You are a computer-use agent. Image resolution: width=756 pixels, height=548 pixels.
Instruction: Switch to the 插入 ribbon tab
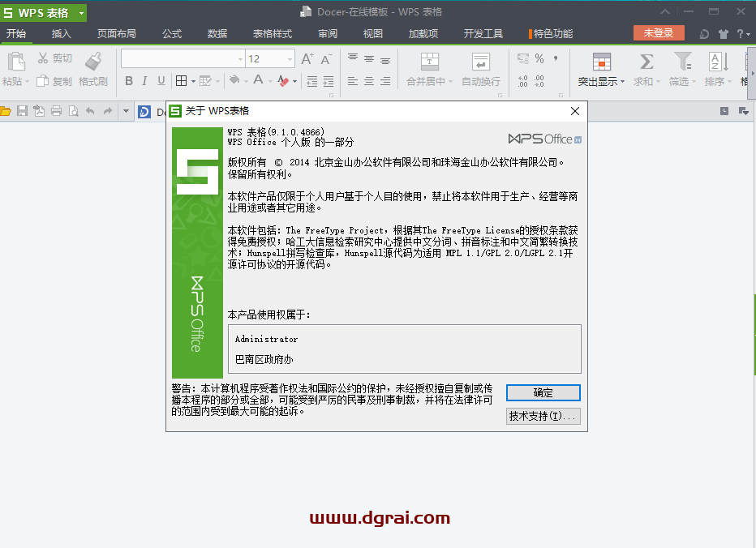61,33
